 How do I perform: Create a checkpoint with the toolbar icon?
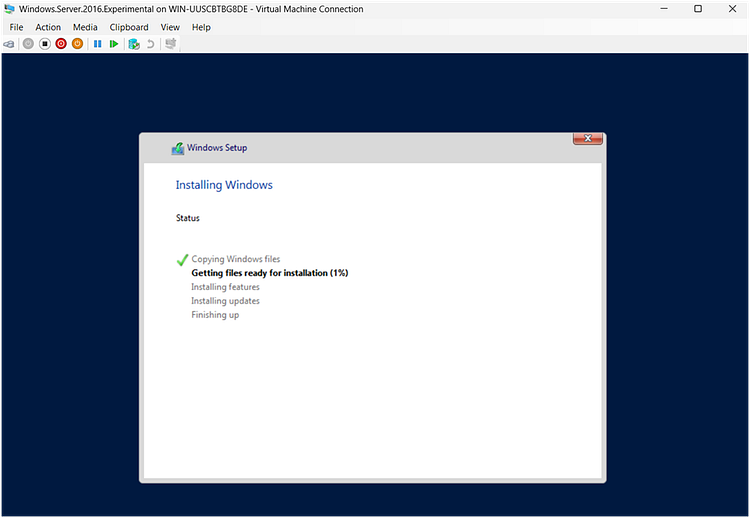(x=134, y=44)
